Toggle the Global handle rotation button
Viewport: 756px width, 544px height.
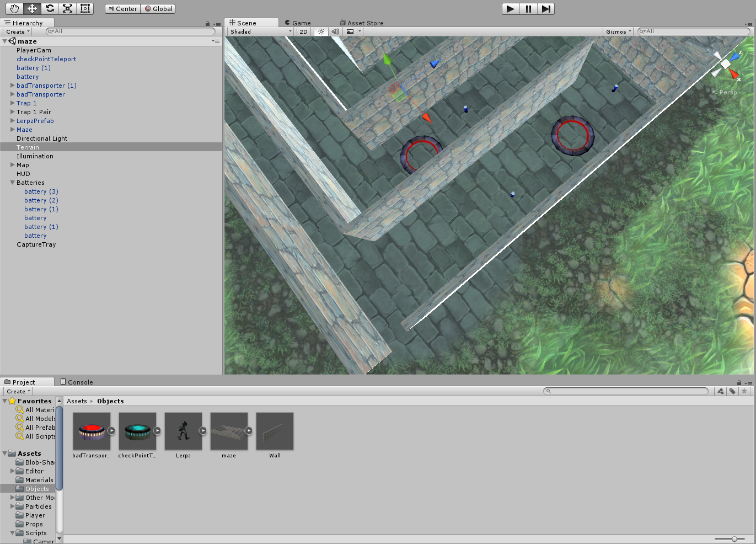[159, 9]
